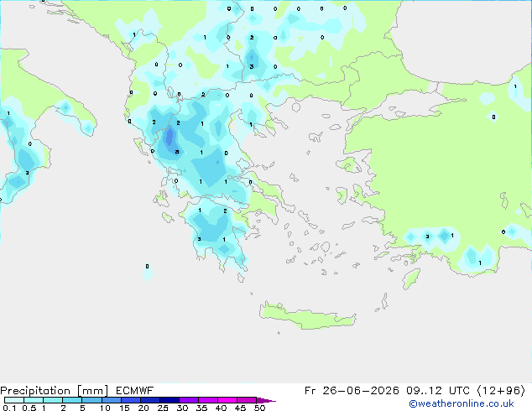Click the 0.5–1 mm legend swatch

point(34,400)
